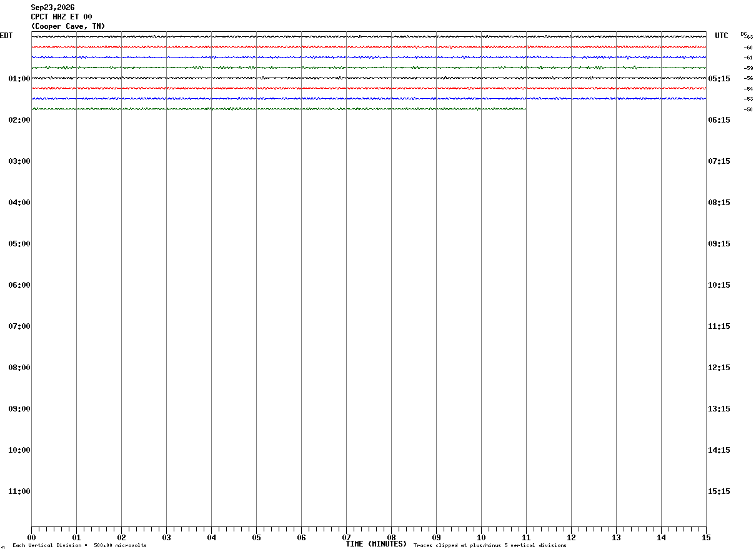Click the CPCT HHZ ET 00 station title
Viewport: 756px width, 554px height.
(x=61, y=17)
